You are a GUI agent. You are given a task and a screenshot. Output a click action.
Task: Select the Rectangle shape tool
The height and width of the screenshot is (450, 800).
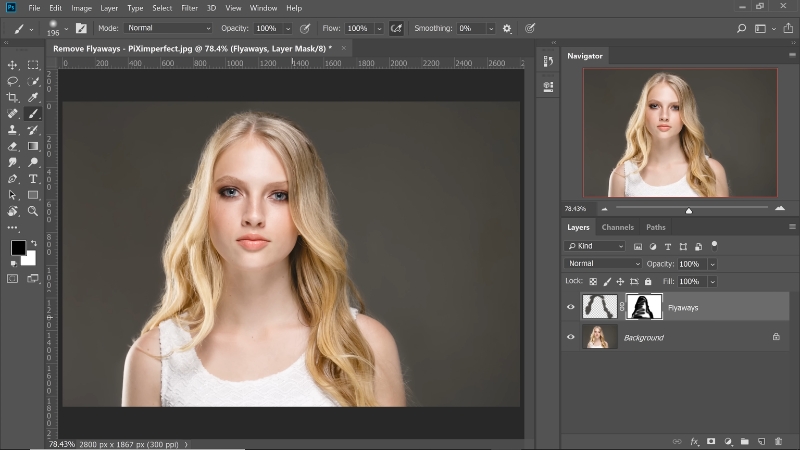(x=33, y=195)
